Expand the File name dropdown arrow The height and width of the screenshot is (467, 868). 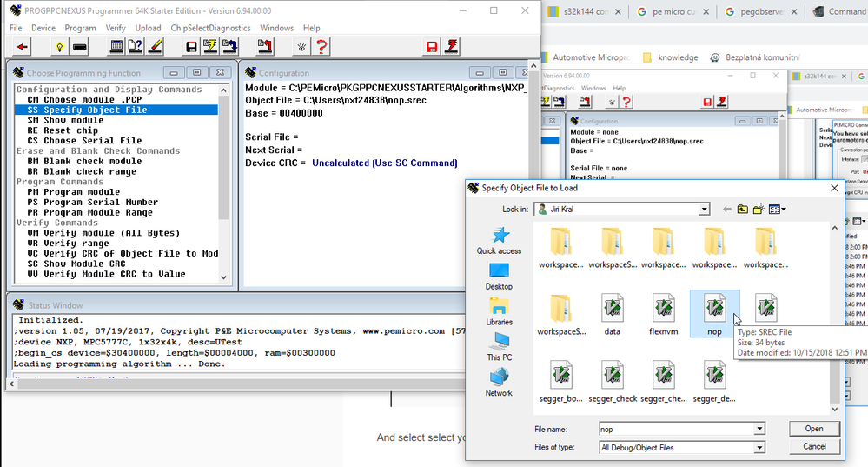click(x=759, y=429)
